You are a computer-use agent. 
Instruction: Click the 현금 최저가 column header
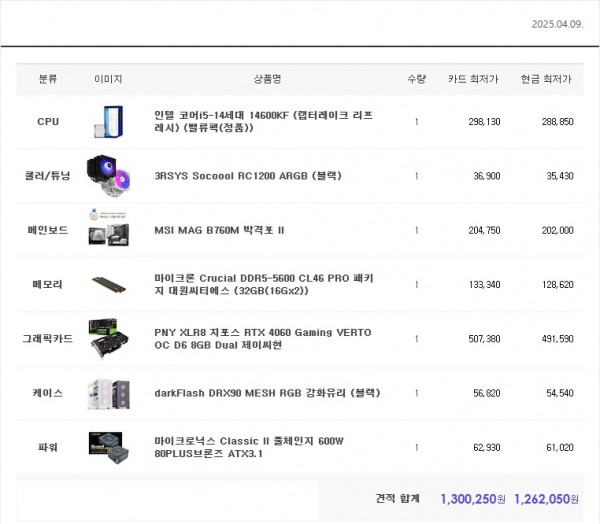(546, 80)
